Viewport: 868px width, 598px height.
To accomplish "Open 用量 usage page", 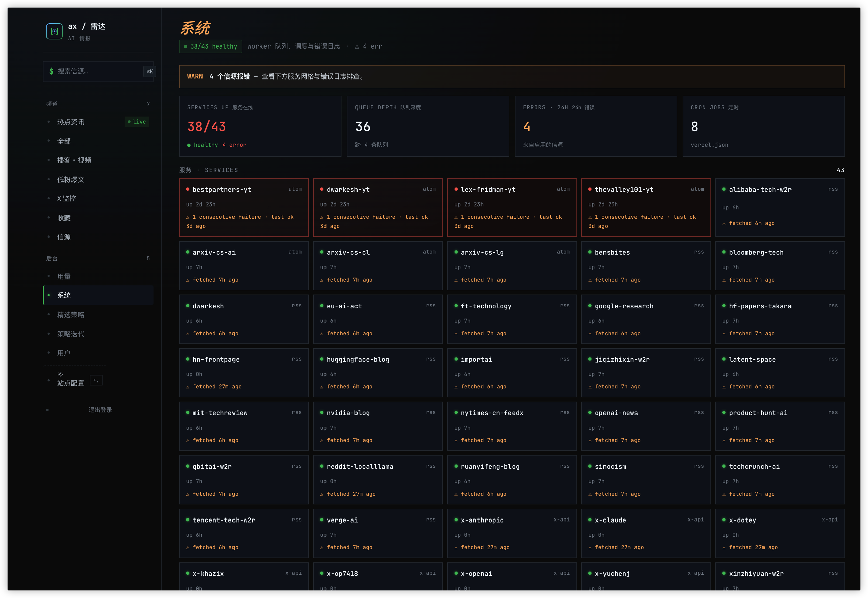I will click(98, 277).
